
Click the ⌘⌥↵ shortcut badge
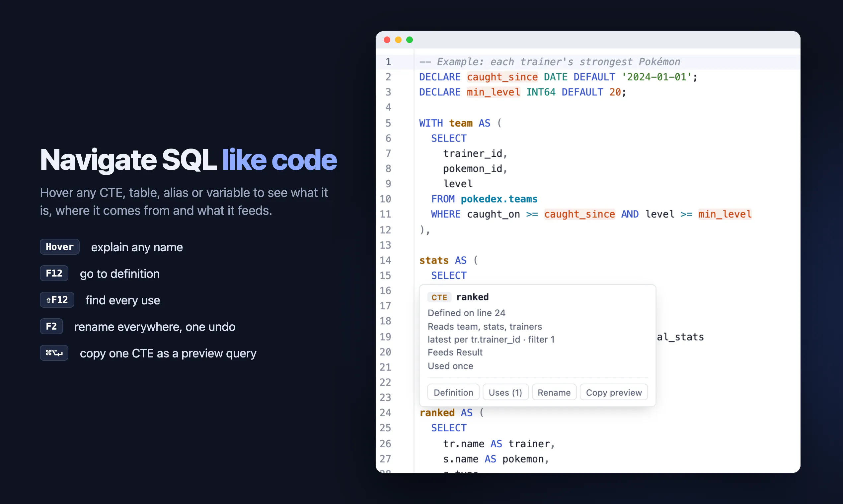click(x=54, y=353)
